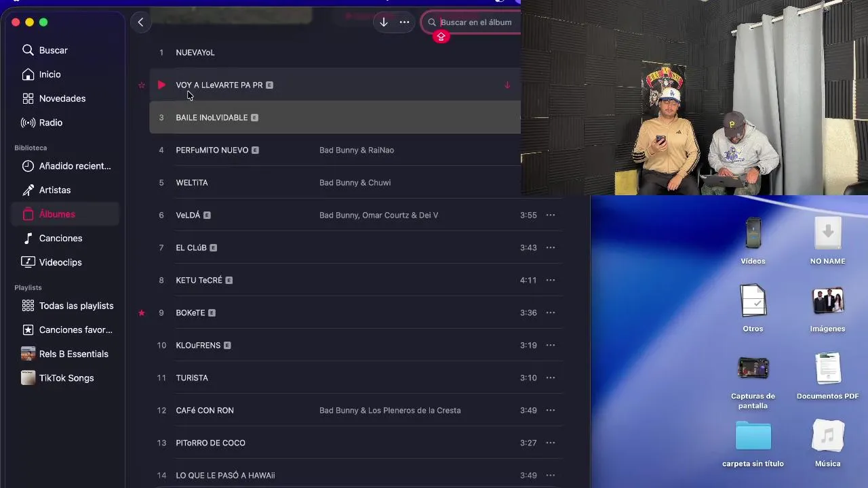The height and width of the screenshot is (488, 868).
Task: Open more options for KETU TeCRÉ
Action: pos(551,280)
